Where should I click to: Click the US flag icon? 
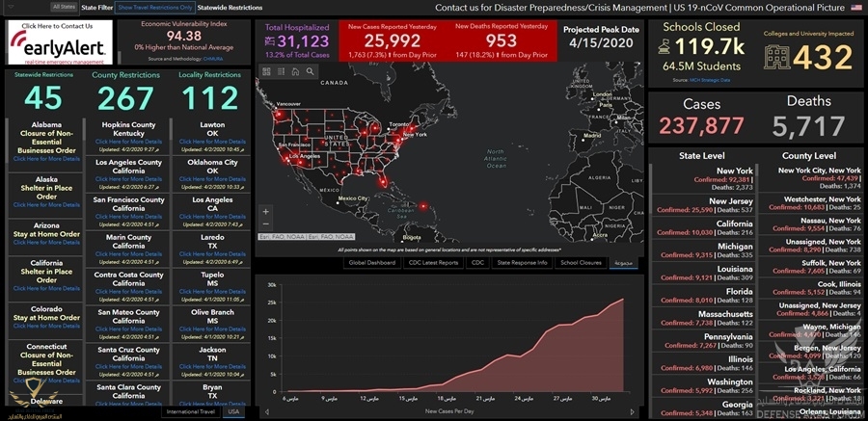click(855, 8)
